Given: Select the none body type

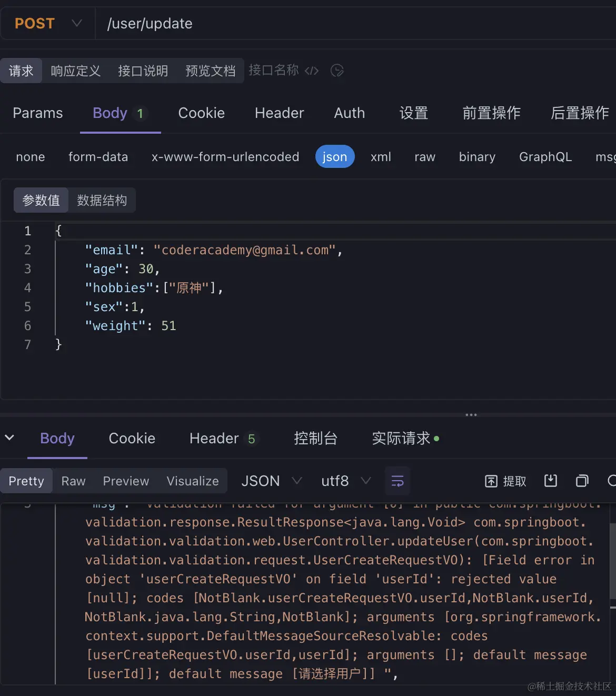Looking at the screenshot, I should (x=31, y=157).
